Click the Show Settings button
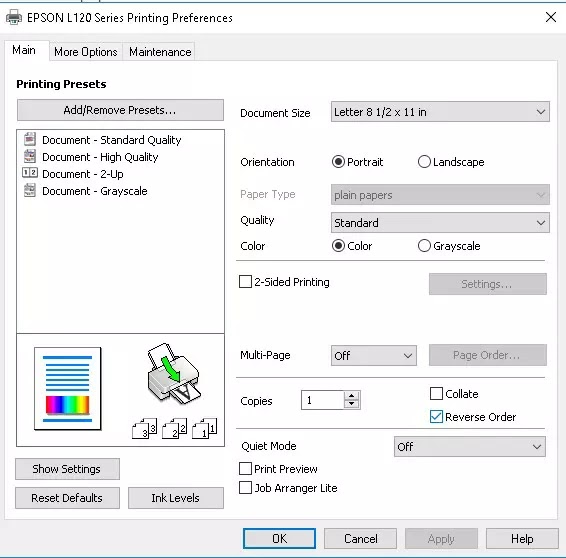 coord(67,469)
